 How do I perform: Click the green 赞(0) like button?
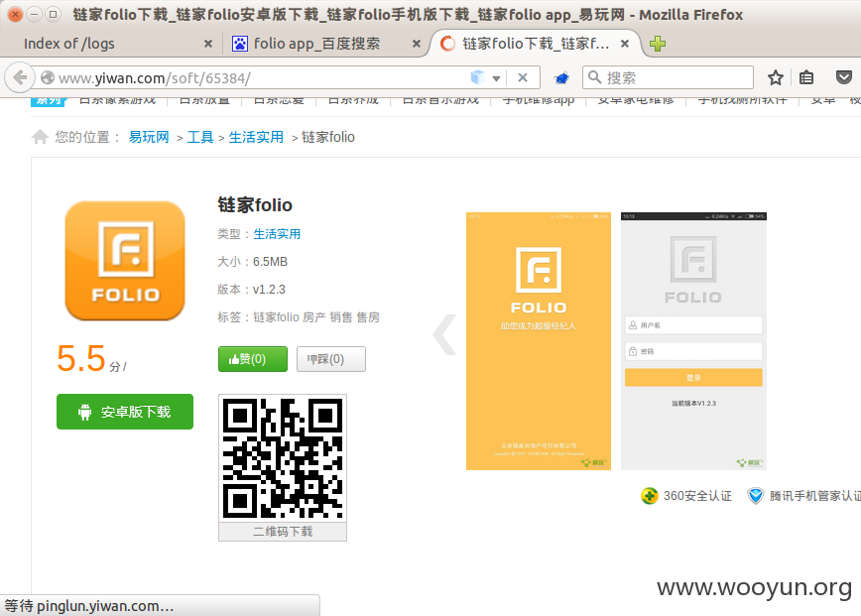(x=253, y=359)
